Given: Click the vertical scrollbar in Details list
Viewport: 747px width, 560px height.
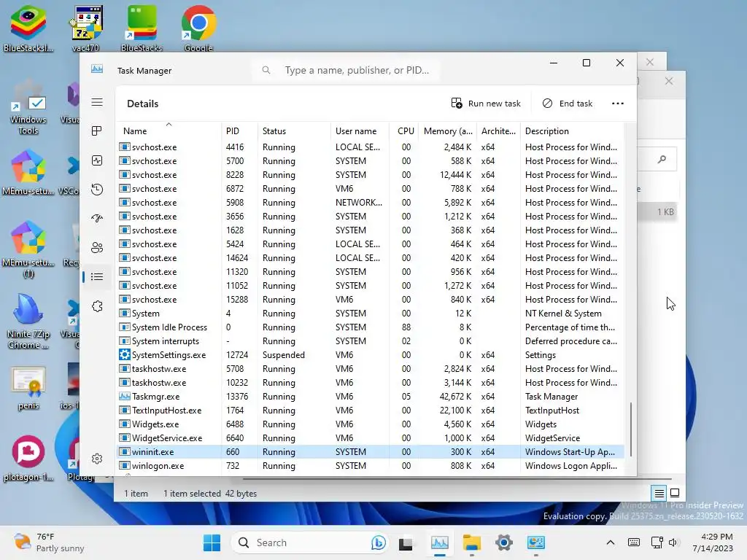Looking at the screenshot, I should [x=631, y=429].
